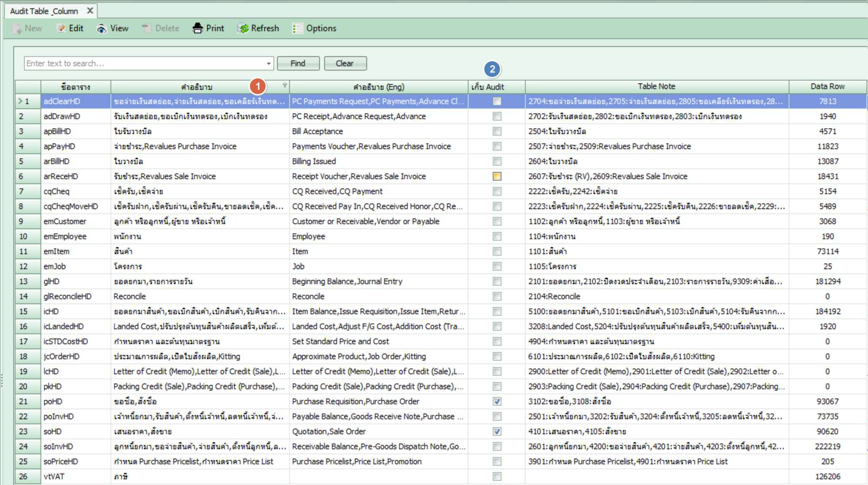Uncheck audit checkbox for poHD row
The image size is (868, 485).
pyautogui.click(x=497, y=402)
